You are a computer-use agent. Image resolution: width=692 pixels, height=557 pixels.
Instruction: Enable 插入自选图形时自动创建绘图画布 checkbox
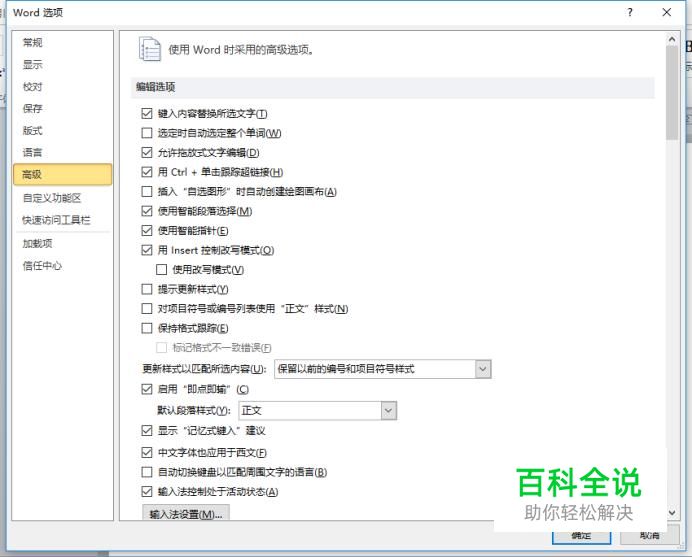point(147,192)
